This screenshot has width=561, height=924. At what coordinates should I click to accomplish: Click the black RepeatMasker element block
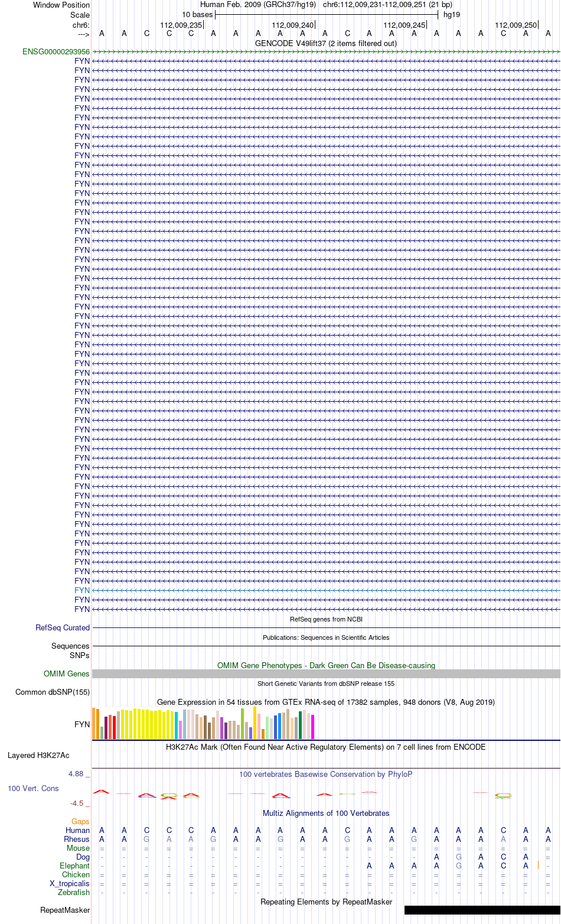point(482,910)
